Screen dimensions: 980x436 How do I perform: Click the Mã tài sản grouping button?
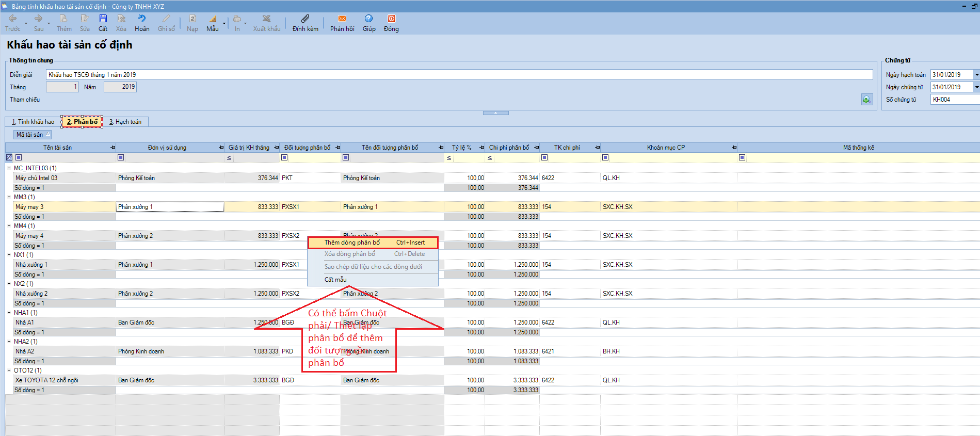click(x=33, y=135)
